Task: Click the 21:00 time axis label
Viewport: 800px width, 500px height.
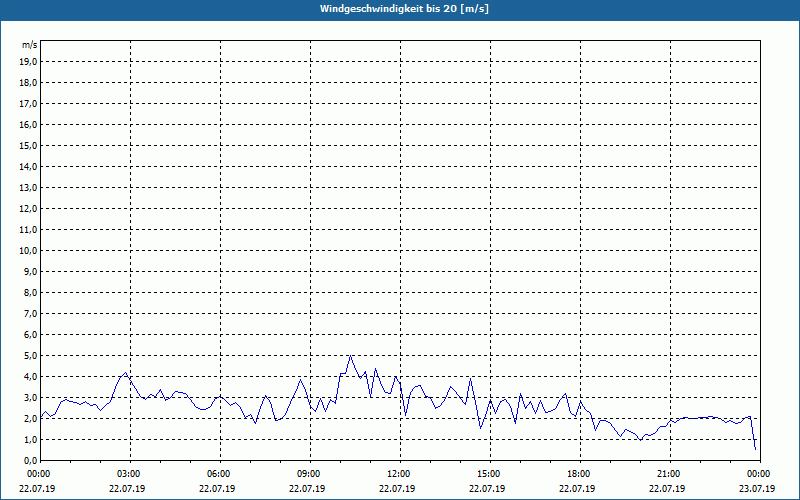Action: (x=667, y=474)
